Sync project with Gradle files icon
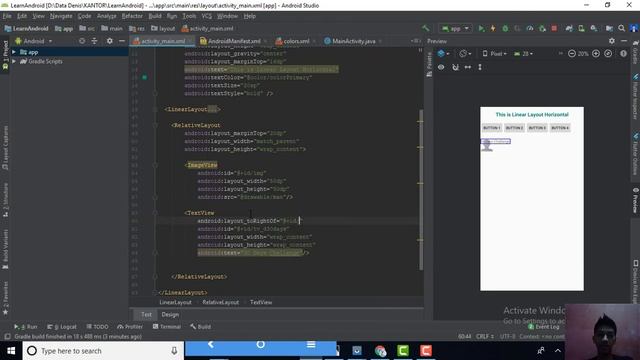 [569, 28]
